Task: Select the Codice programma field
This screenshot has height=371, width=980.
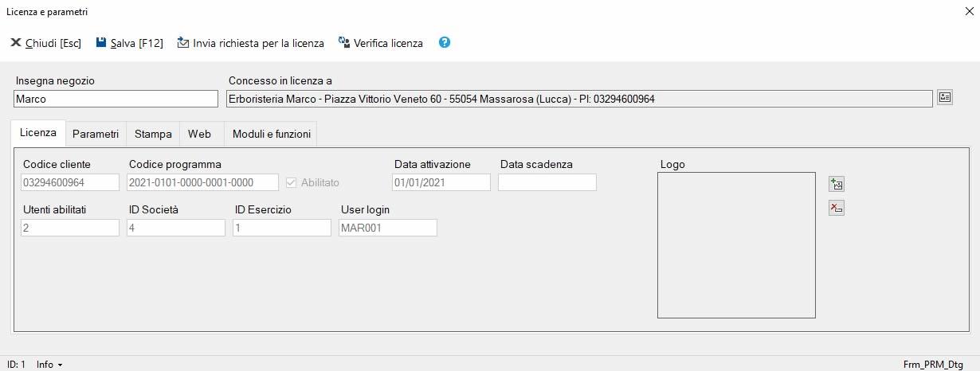Action: [x=202, y=182]
